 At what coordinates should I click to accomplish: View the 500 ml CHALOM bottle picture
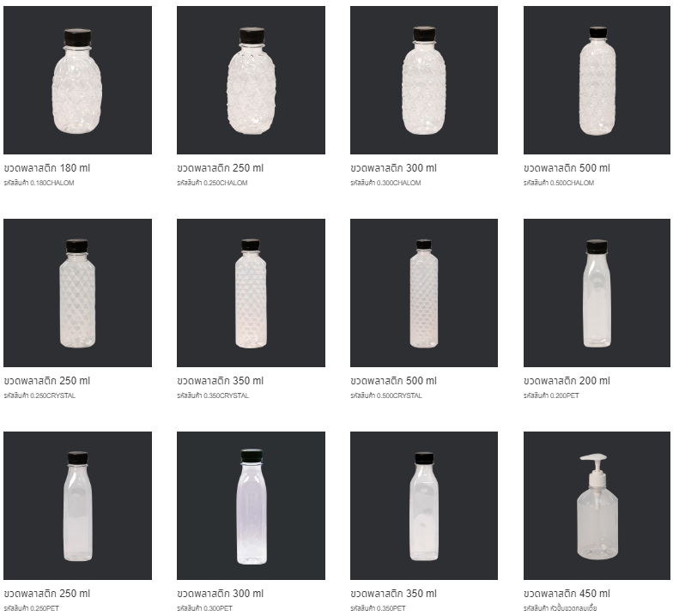pyautogui.click(x=597, y=81)
